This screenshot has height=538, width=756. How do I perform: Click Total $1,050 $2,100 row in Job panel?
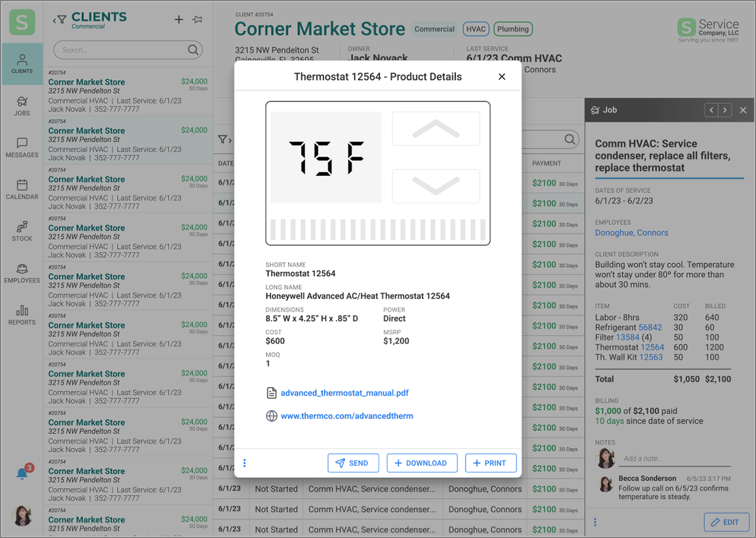663,379
